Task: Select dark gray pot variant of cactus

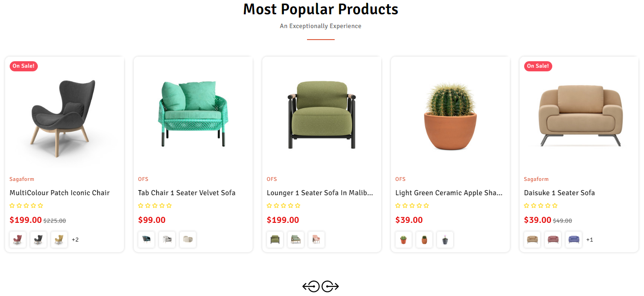Action: [x=445, y=239]
